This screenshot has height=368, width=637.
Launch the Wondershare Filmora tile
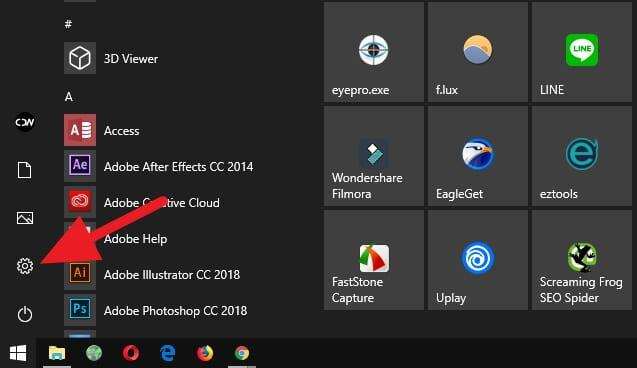point(374,156)
